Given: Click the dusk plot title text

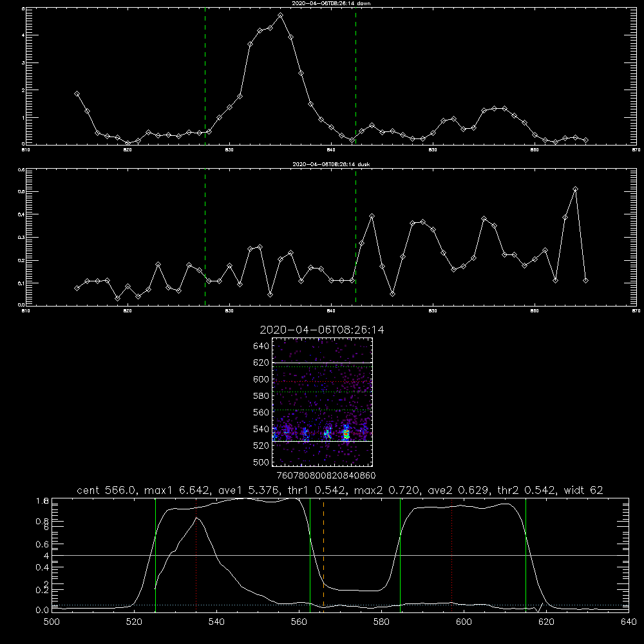Looking at the screenshot, I should [331, 164].
